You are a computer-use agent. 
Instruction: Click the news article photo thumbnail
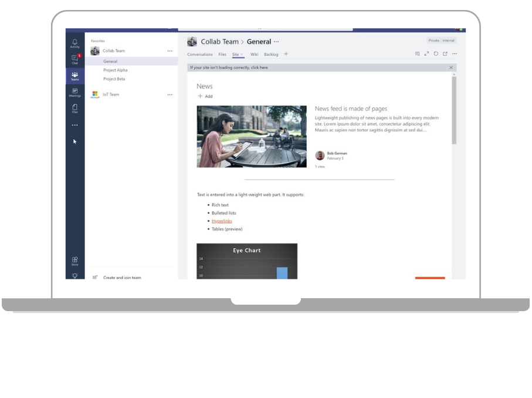point(251,136)
